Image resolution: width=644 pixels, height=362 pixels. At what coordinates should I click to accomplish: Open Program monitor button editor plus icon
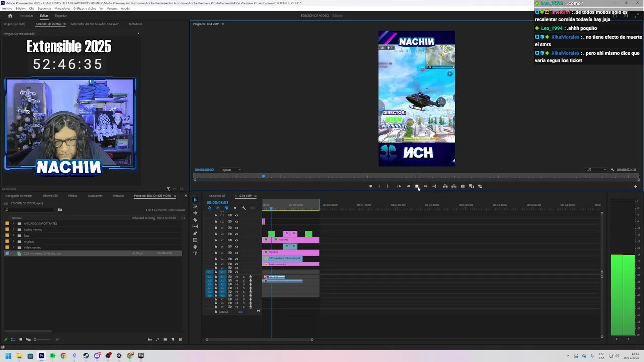[635, 187]
